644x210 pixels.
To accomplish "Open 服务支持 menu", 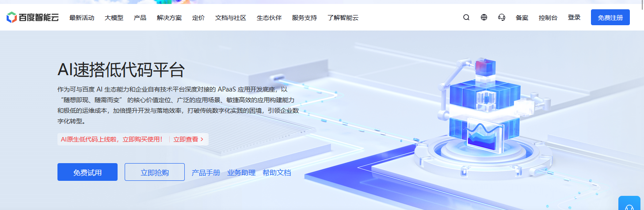I will pyautogui.click(x=305, y=18).
